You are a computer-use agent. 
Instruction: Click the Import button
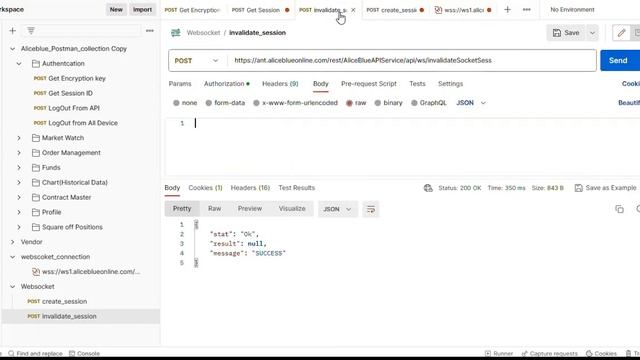click(x=142, y=9)
